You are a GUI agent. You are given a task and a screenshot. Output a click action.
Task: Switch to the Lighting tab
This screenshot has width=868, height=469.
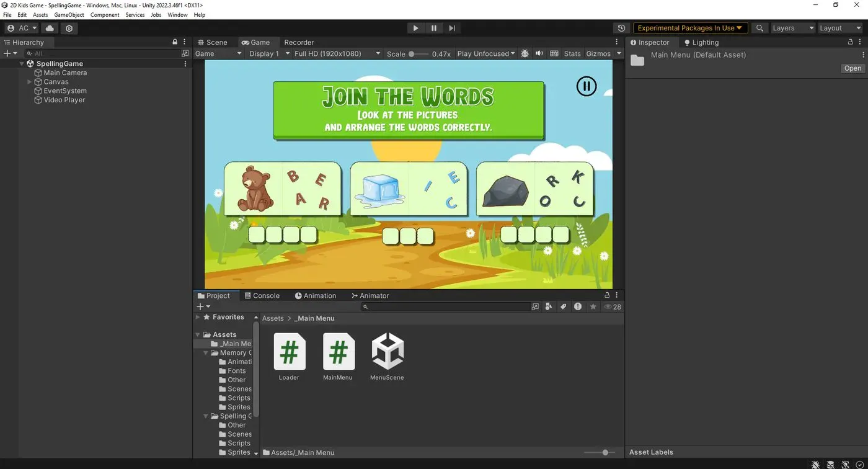[701, 42]
